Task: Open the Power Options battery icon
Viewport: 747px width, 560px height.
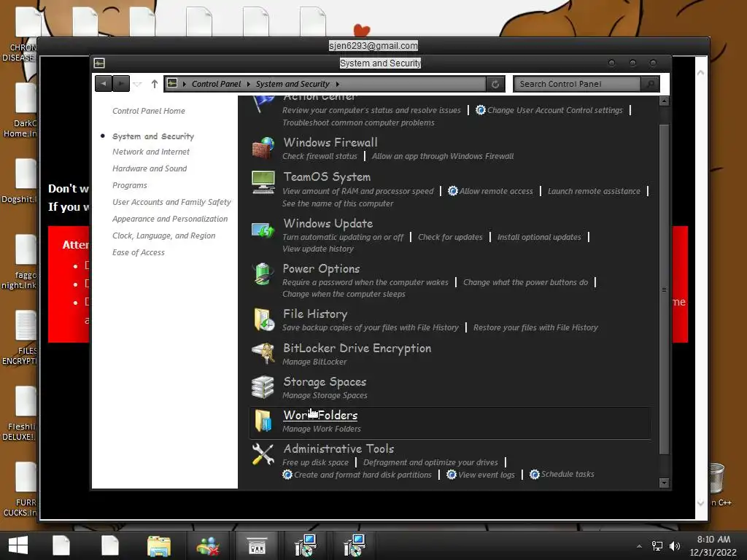Action: click(x=263, y=274)
